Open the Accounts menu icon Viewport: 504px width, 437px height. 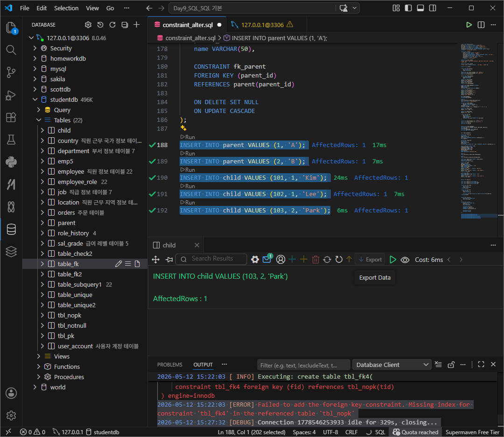[x=11, y=393]
